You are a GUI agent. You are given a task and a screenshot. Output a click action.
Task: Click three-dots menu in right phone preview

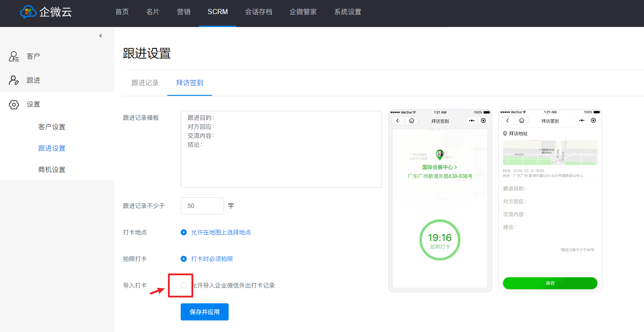click(581, 121)
